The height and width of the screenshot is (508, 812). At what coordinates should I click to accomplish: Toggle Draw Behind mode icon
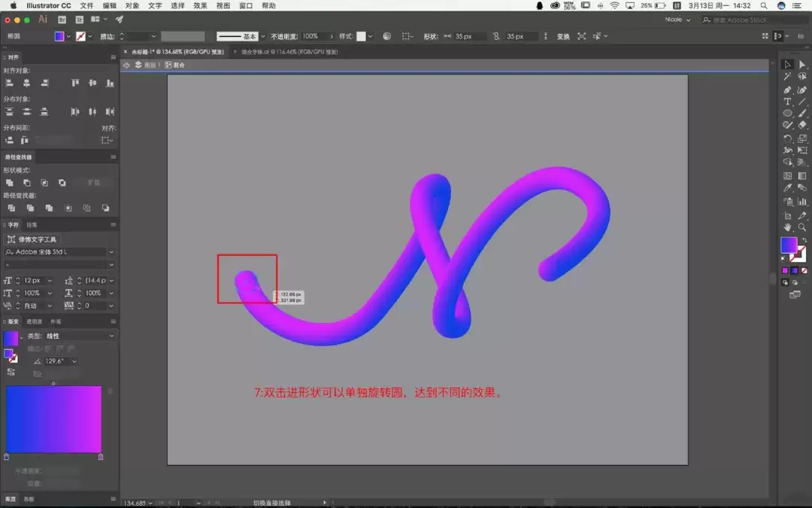(795, 282)
